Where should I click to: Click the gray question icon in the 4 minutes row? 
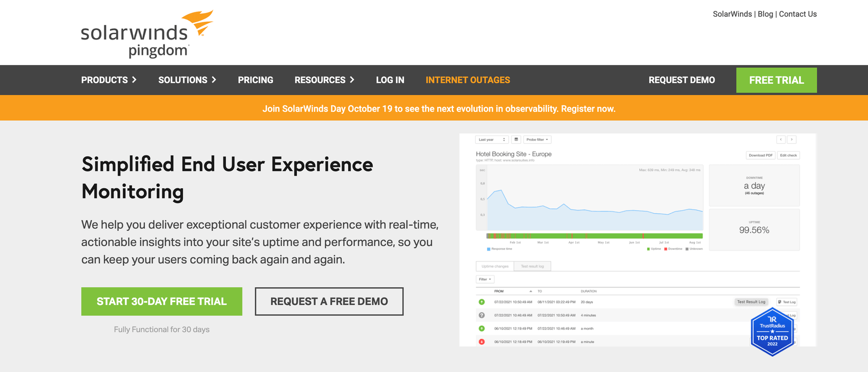(481, 315)
